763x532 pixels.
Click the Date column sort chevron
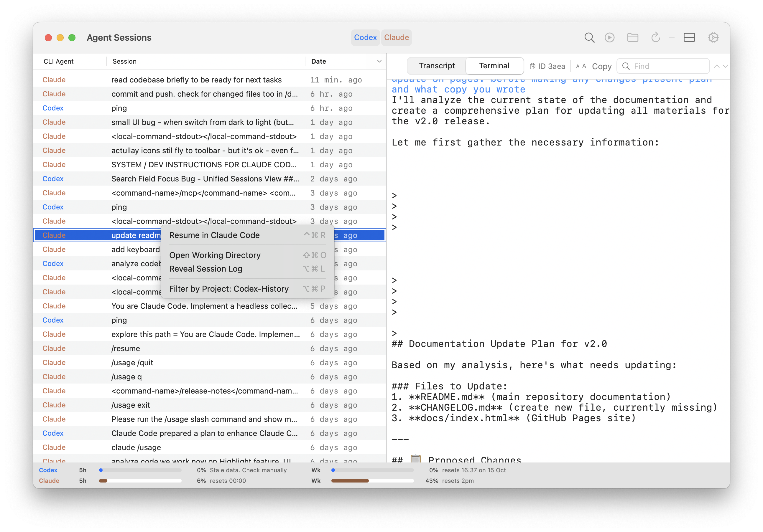click(379, 62)
